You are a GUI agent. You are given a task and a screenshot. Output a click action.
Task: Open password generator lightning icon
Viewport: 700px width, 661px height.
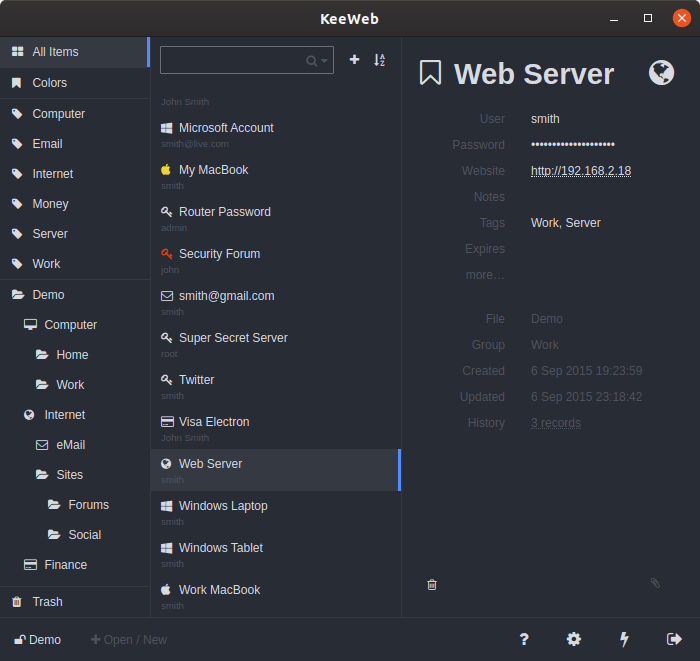coord(624,639)
